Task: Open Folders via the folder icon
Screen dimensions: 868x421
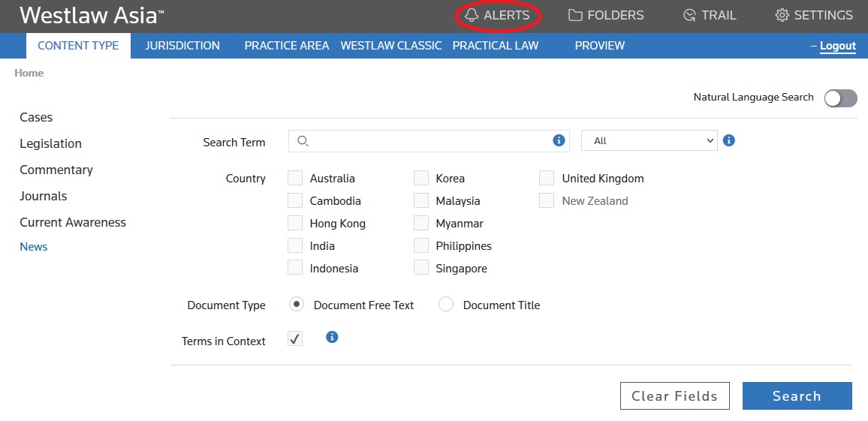Action: tap(575, 15)
